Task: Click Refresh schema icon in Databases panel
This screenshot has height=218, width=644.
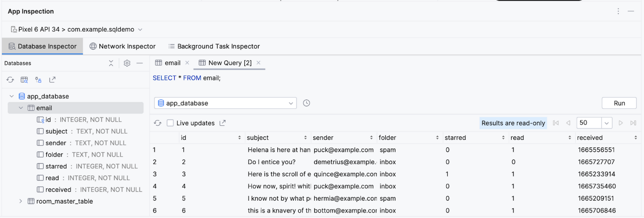Action: [x=10, y=80]
